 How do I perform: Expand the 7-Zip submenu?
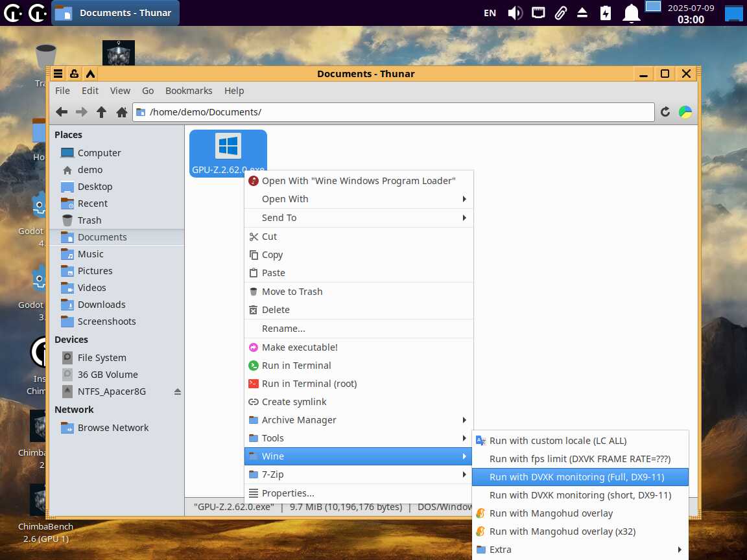tap(359, 474)
